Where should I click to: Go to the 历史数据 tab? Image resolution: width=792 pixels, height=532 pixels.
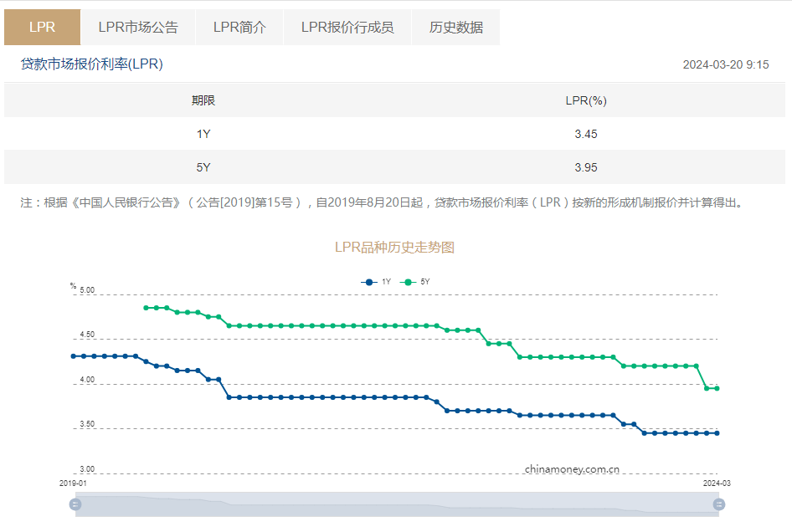456,28
